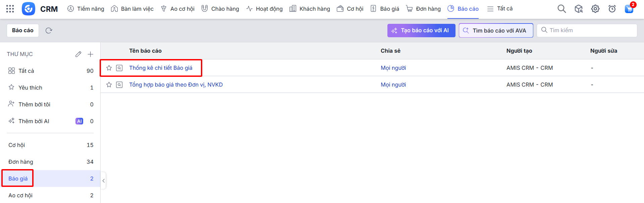Screen dimensions: 644x203
Task: Select the Cơ hội folder in sidebar
Action: [17, 145]
